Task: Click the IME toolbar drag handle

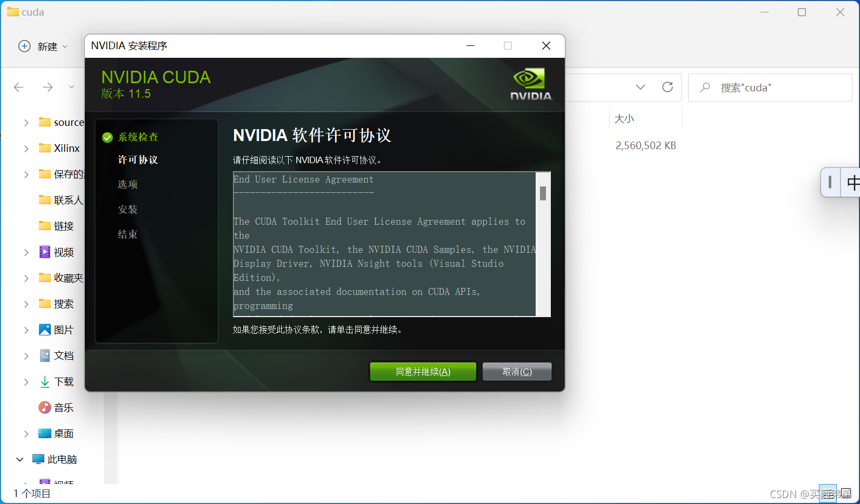Action: coord(830,183)
